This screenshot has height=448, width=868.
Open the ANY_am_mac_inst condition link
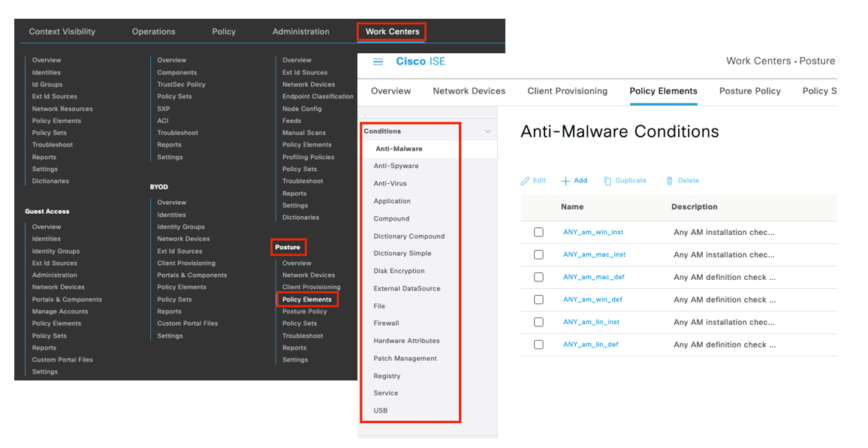coord(594,255)
